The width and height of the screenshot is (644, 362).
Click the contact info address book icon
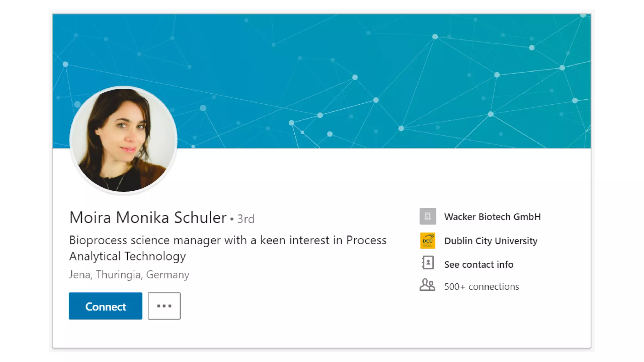click(x=428, y=263)
